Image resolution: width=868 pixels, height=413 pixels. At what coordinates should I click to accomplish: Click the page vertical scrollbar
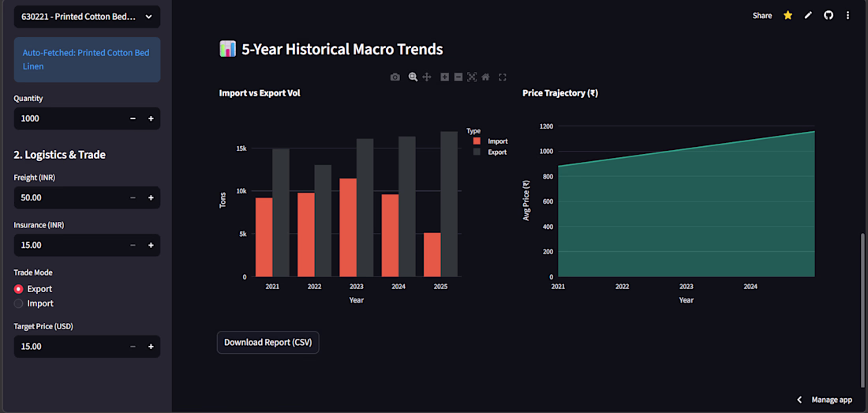click(862, 310)
